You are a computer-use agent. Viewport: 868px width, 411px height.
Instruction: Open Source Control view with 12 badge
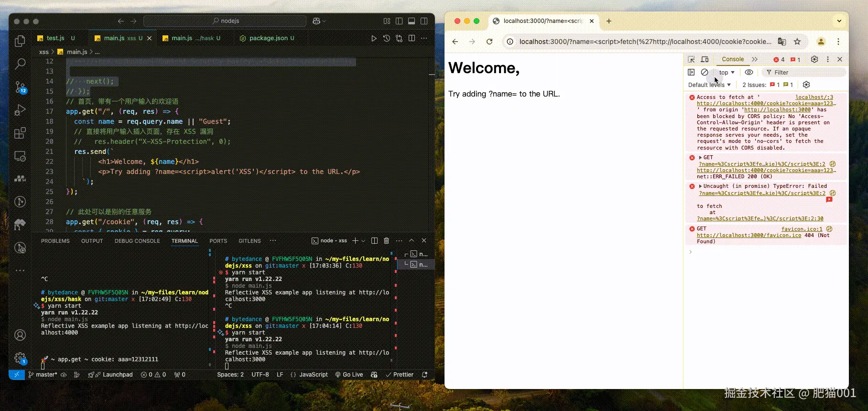click(20, 87)
